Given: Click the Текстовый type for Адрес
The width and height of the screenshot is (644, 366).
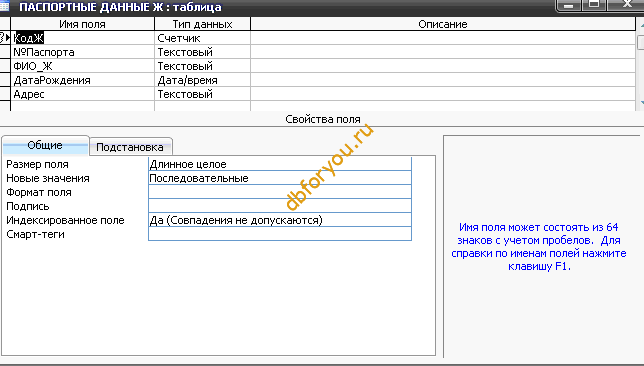Looking at the screenshot, I should (202, 94).
